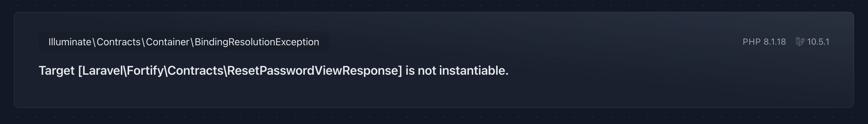Click the word "instantiable." in the message
This screenshot has height=124, width=868.
[474, 71]
